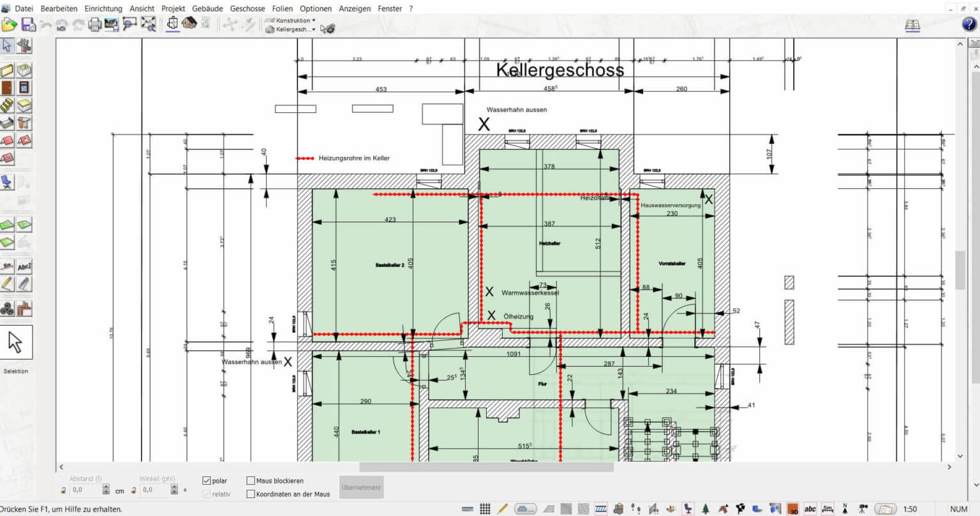The width and height of the screenshot is (980, 516).
Task: Click the horizontal scrollbar thumb
Action: point(486,467)
